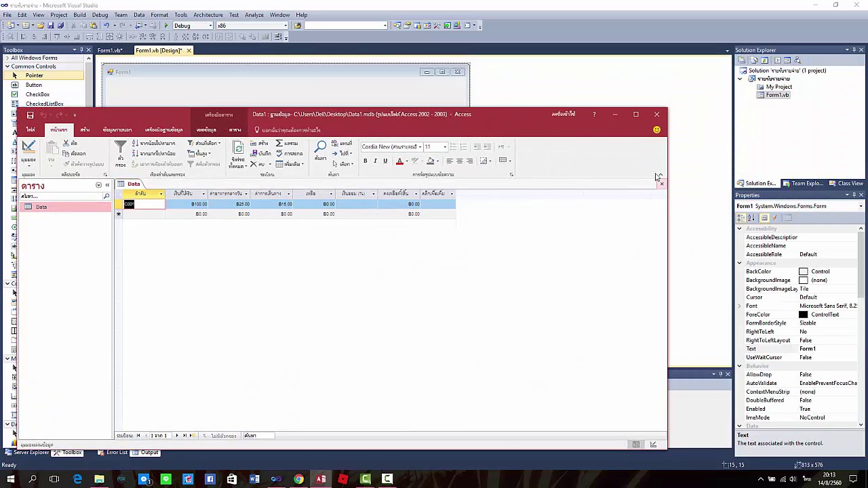Open the Properties object selector dropdown
The height and width of the screenshot is (488, 868).
(x=861, y=206)
